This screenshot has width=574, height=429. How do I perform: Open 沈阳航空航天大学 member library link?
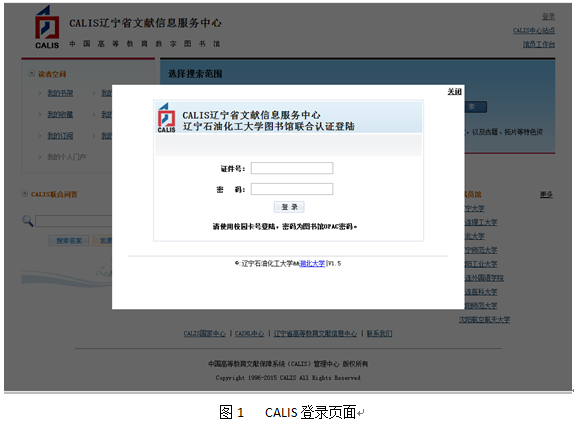(484, 320)
